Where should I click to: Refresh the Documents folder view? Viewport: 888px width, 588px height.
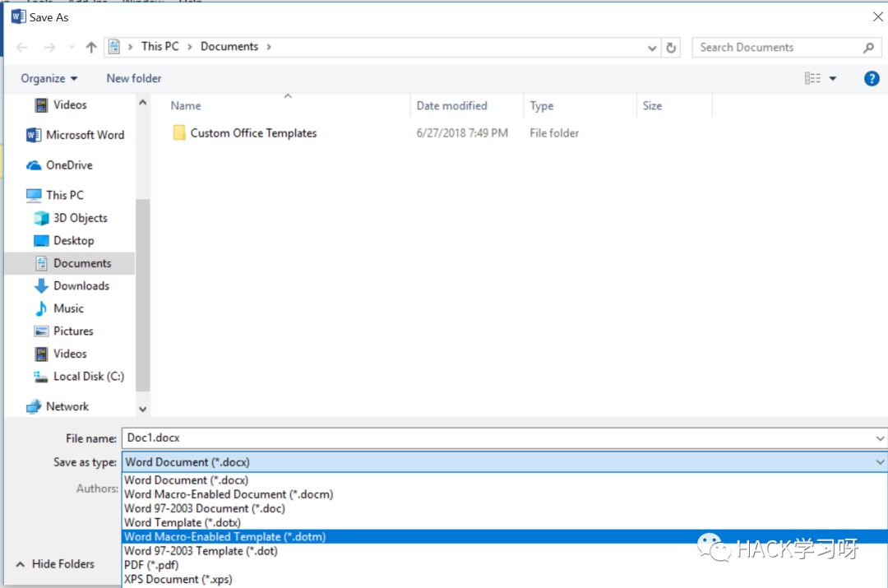pyautogui.click(x=671, y=48)
